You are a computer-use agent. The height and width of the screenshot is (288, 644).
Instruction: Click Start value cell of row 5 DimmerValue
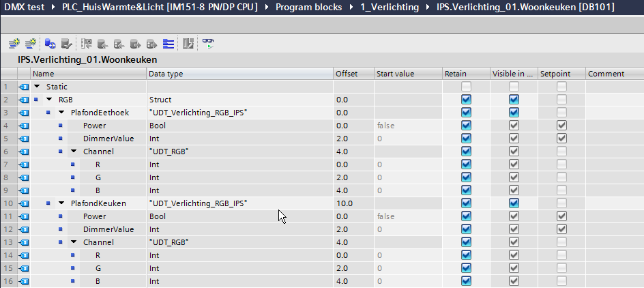click(408, 139)
